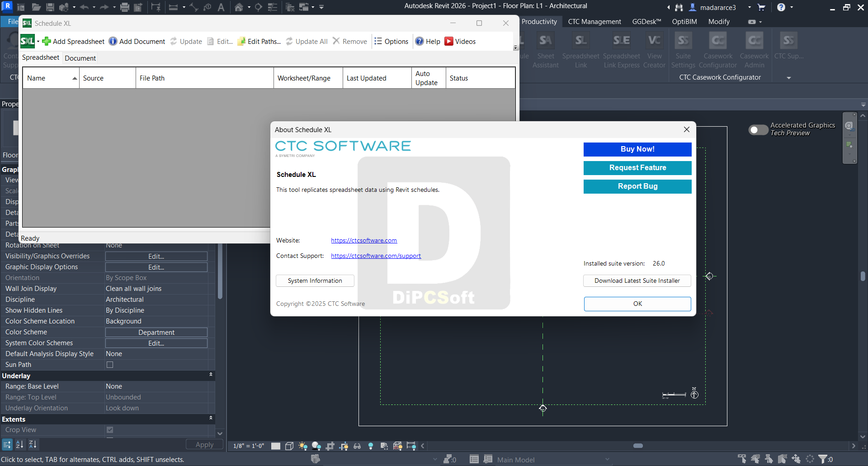Click the Save icon in Revit quick access toolbar
This screenshot has width=868, height=466.
coord(50,7)
